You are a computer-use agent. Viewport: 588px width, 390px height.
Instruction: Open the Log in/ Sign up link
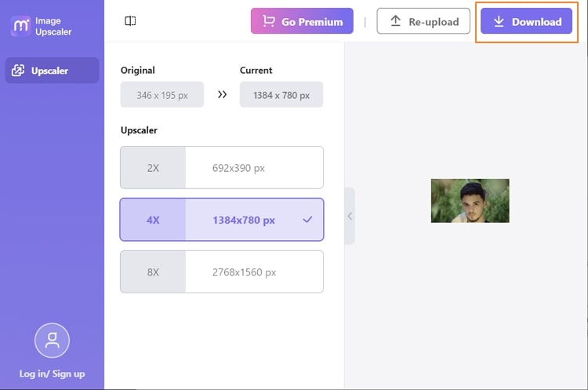click(52, 374)
